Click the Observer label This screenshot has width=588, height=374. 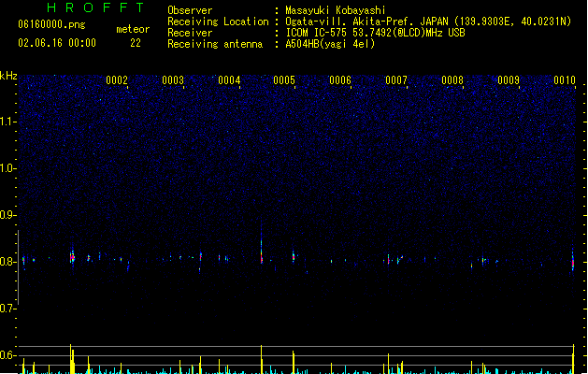(190, 10)
